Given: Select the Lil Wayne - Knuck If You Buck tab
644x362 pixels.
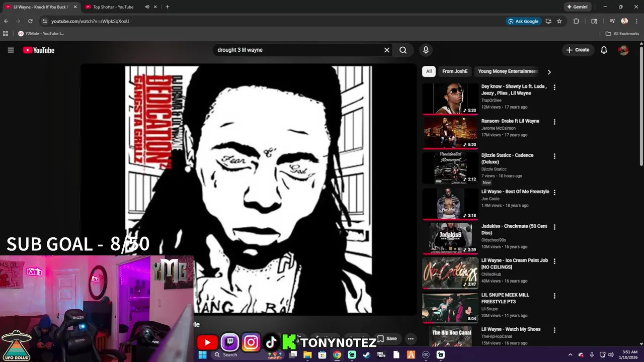Looking at the screenshot, I should pos(40,7).
